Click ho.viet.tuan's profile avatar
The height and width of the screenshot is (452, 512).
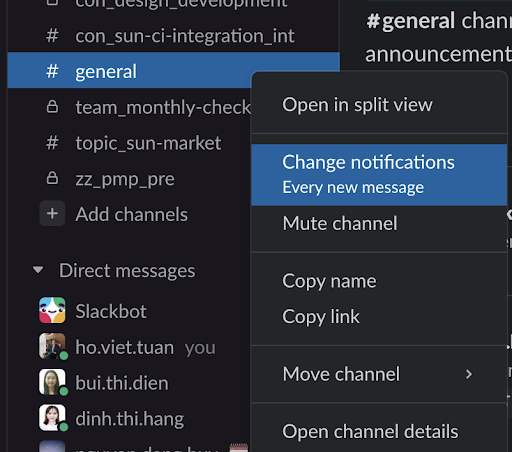(x=52, y=346)
